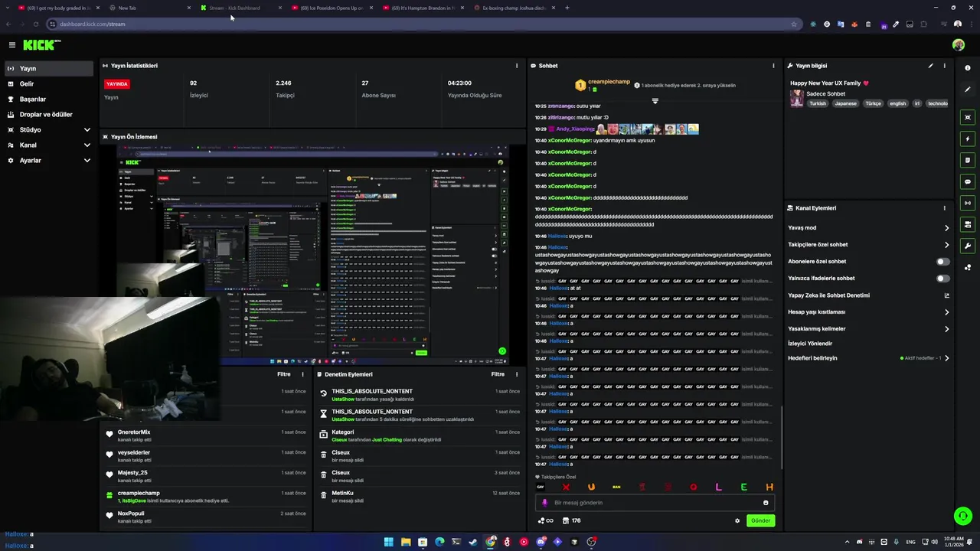This screenshot has width=980, height=551.
Task: Open Steam from the taskbar
Action: click(473, 542)
